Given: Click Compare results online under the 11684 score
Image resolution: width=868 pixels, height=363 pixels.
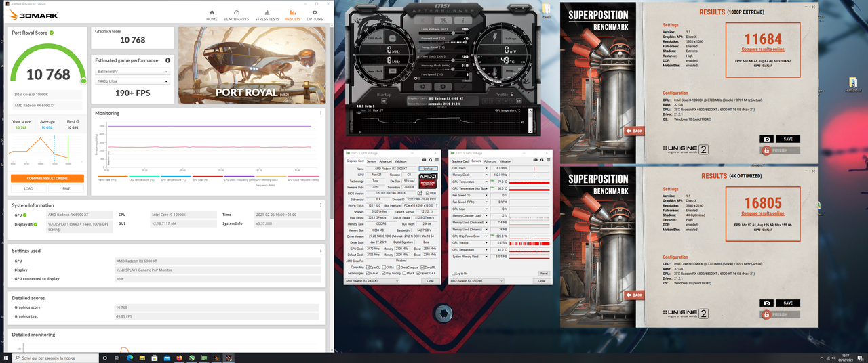Looking at the screenshot, I should [x=762, y=49].
